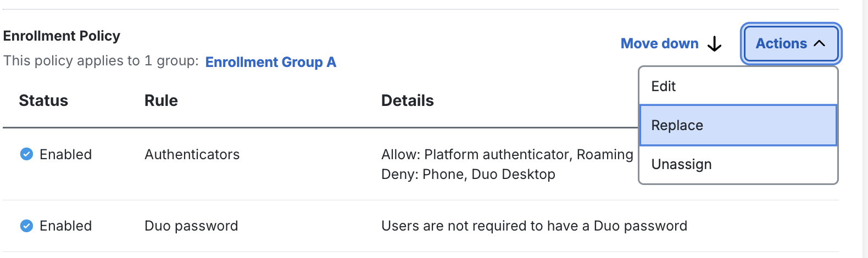Screen dimensions: 868x258
Task: Select Replace in the Actions menu
Action: pos(677,125)
